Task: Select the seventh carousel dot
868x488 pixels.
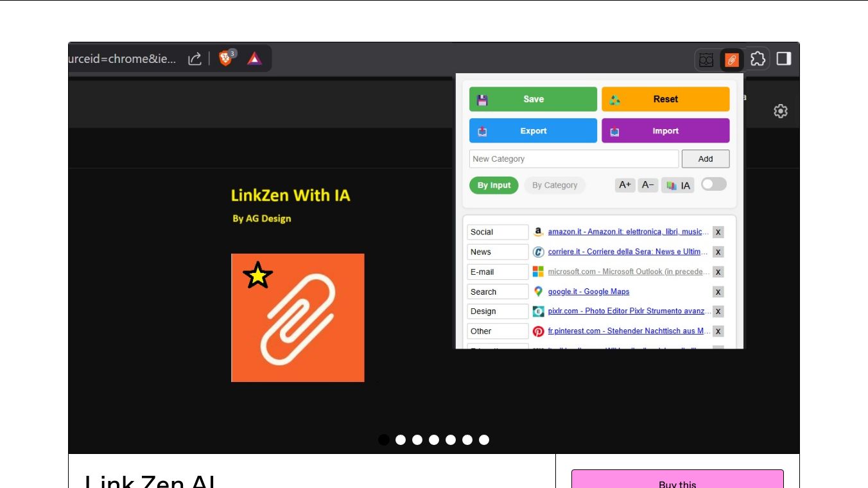Action: point(484,440)
